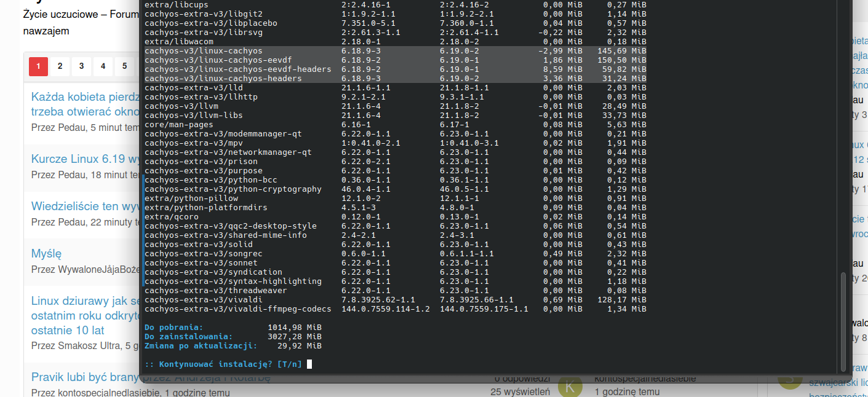The height and width of the screenshot is (397, 868).
Task: Click the '1 godzinę temu' timestamp beside K avatar
Action: pyautogui.click(x=627, y=391)
